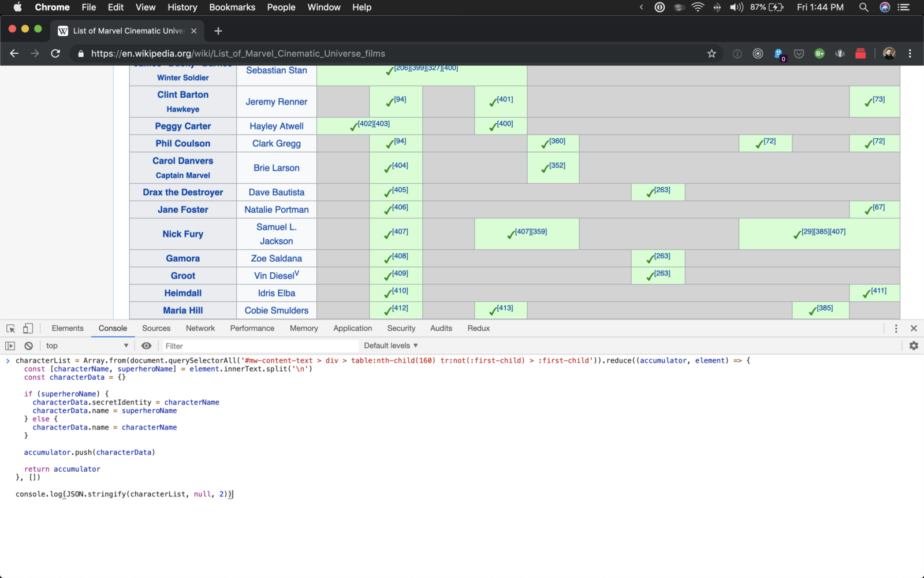Open the Security tab

click(x=401, y=328)
